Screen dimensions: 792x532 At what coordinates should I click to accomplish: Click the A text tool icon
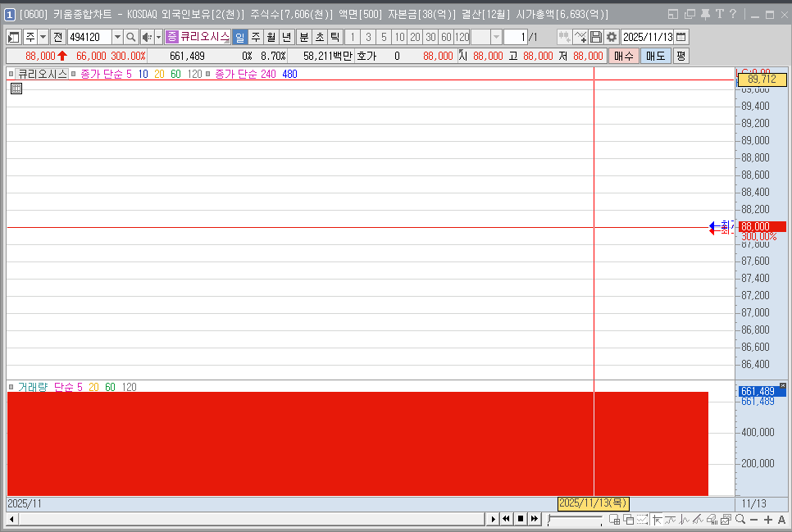click(x=781, y=520)
